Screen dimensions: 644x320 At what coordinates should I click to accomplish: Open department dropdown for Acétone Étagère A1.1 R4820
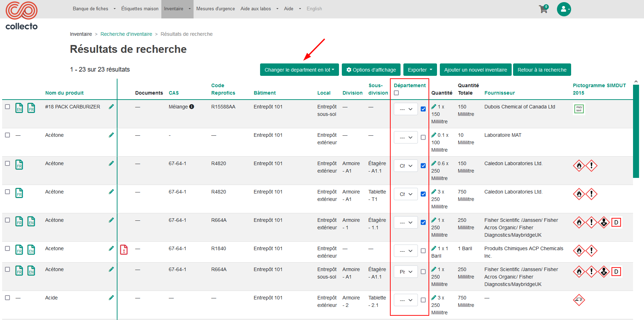click(406, 166)
